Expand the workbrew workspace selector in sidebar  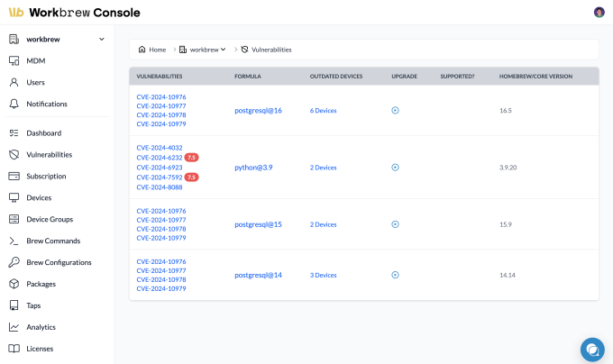click(x=102, y=40)
